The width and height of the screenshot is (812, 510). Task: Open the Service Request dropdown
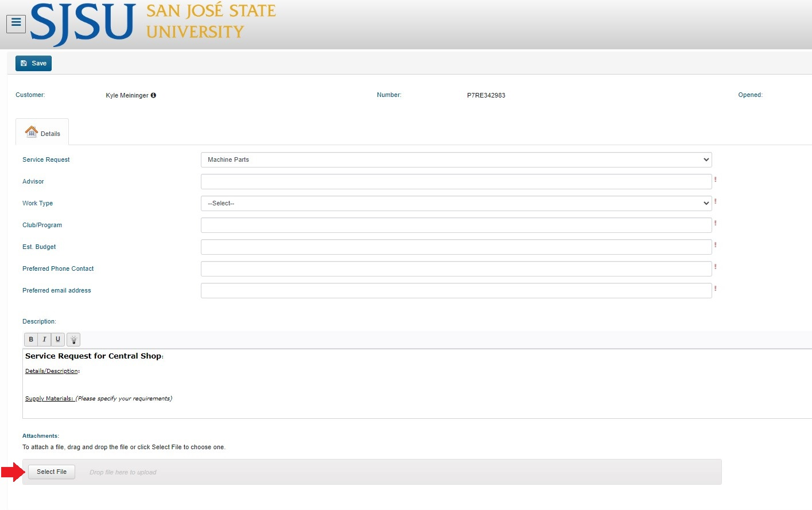coord(456,159)
